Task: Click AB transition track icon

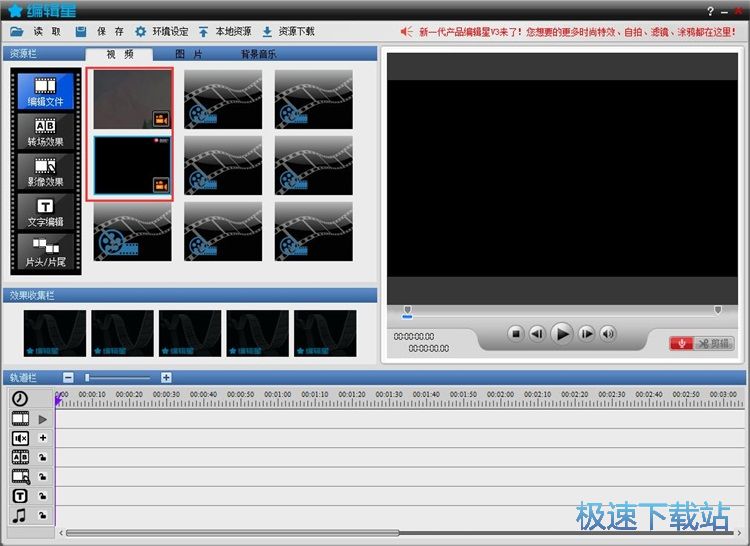Action: [20, 457]
